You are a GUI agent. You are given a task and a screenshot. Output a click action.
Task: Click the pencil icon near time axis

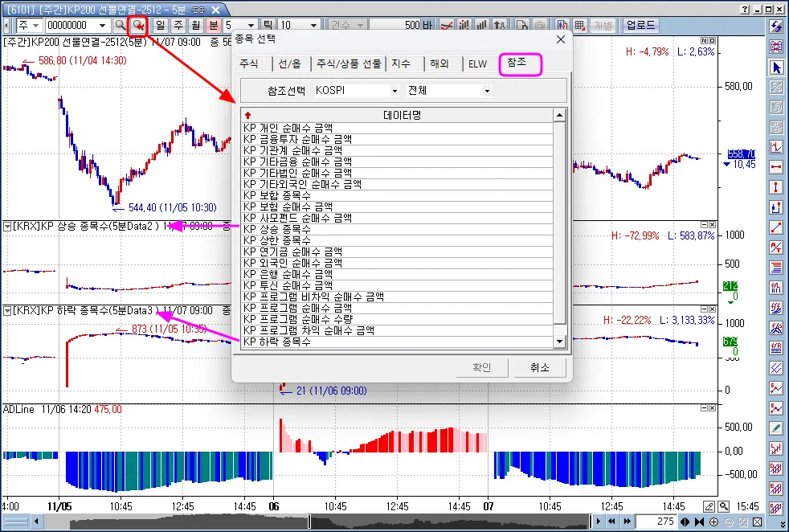709,505
